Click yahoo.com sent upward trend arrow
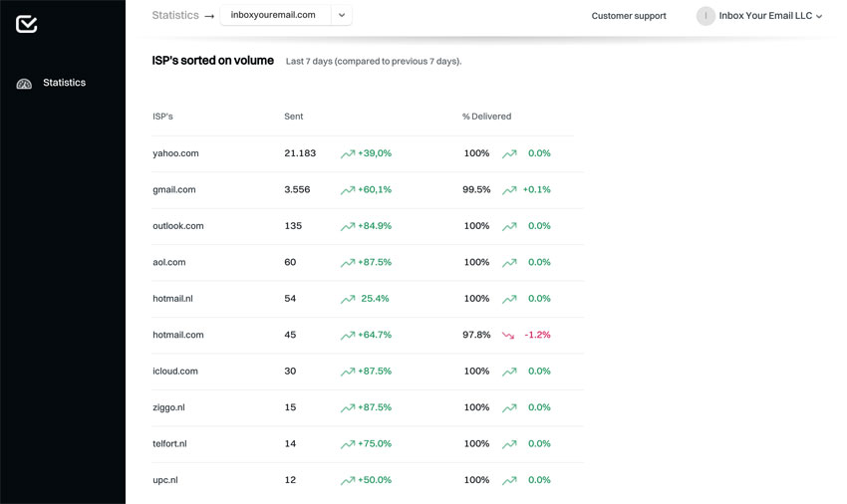 348,154
